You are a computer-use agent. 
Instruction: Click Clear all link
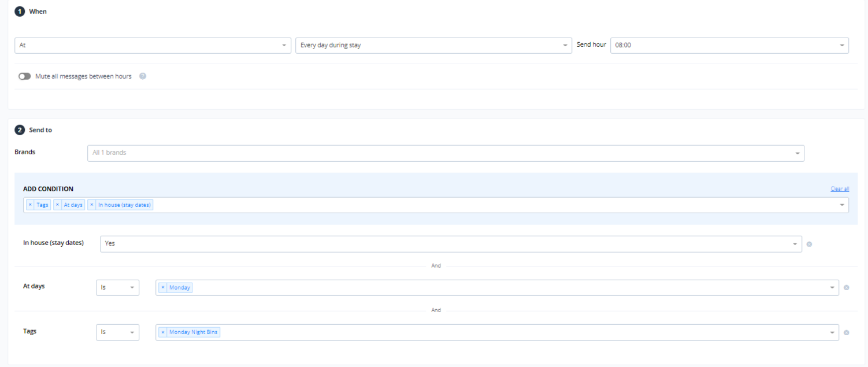(840, 189)
